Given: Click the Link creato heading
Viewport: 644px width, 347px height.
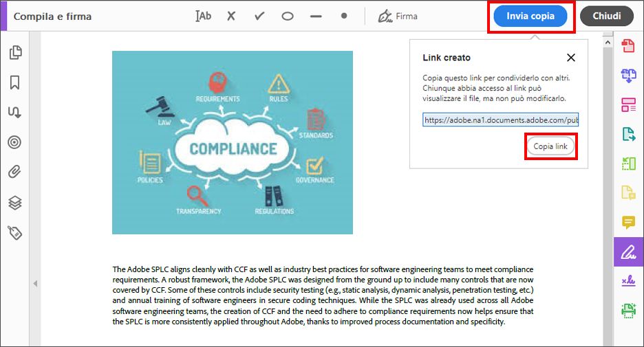Looking at the screenshot, I should [x=447, y=58].
